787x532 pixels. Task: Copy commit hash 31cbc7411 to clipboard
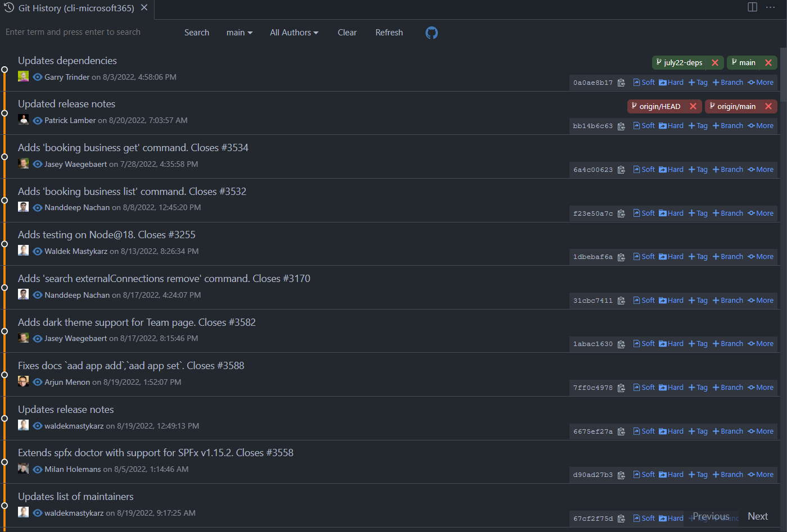click(621, 301)
